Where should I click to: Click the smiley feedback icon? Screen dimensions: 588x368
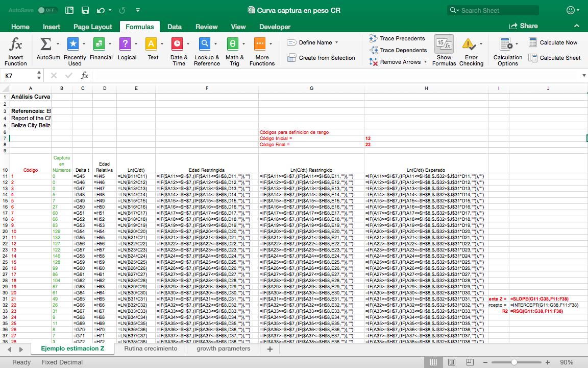(x=570, y=10)
